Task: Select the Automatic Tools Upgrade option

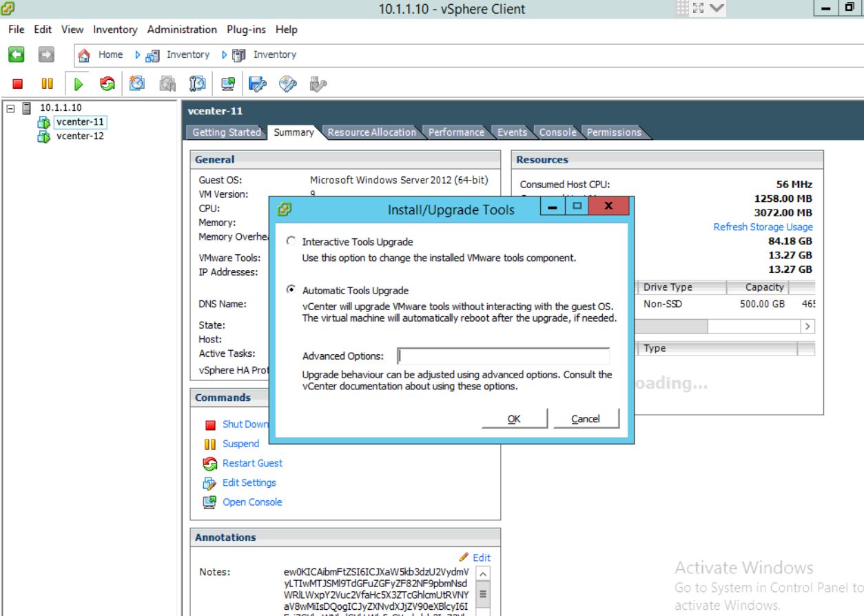Action: point(291,289)
